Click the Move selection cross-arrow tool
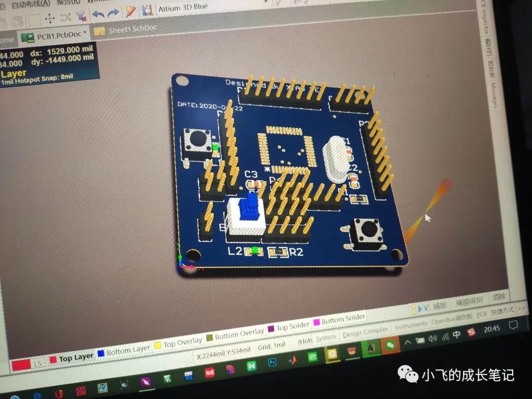 tap(50, 18)
